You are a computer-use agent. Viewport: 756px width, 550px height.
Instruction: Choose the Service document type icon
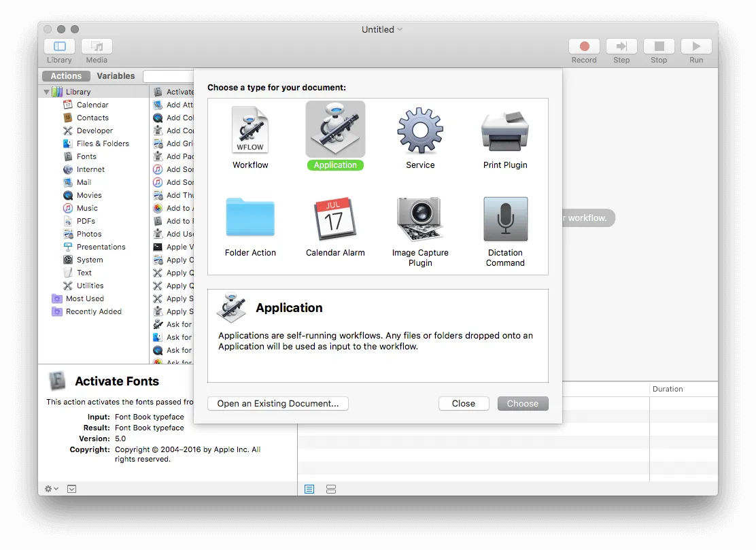pyautogui.click(x=420, y=129)
